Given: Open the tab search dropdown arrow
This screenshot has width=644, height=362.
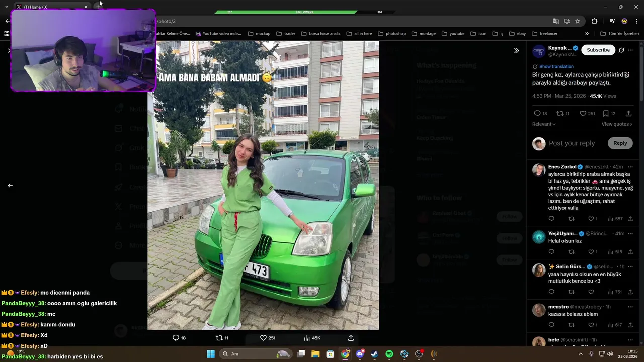Looking at the screenshot, I should click(x=6, y=7).
